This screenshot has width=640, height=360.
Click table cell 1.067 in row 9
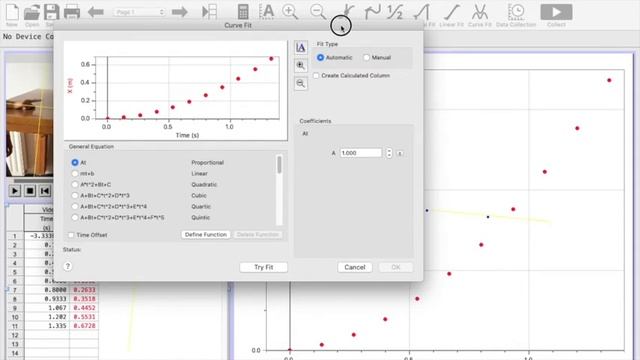point(47,308)
